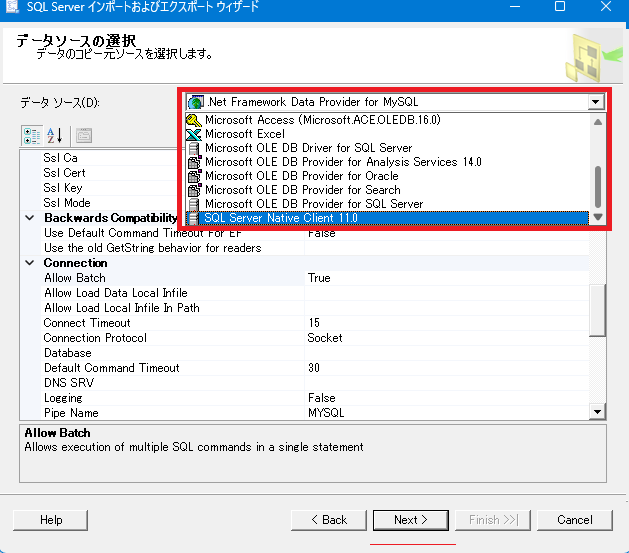Click the dropdown list scroll up arrow
629x553 pixels.
tap(598, 122)
